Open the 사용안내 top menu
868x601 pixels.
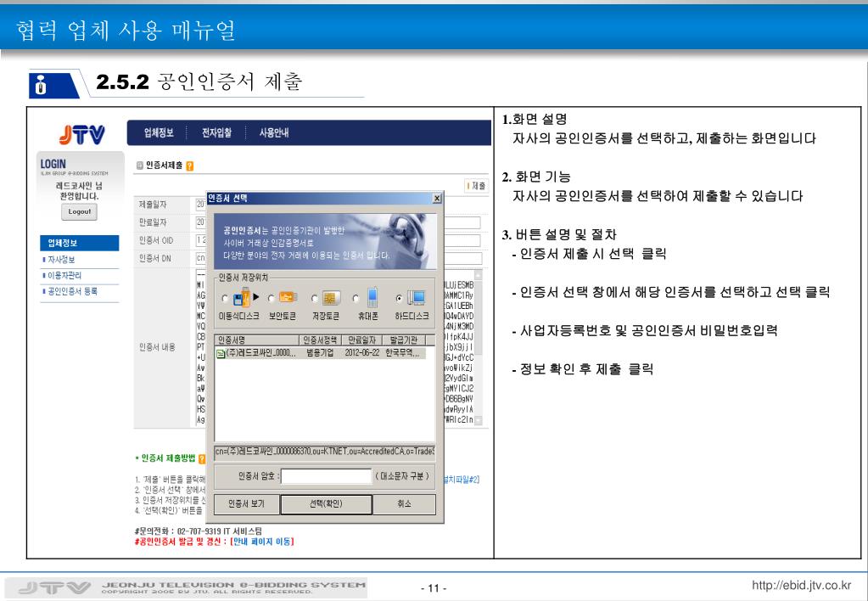click(274, 133)
